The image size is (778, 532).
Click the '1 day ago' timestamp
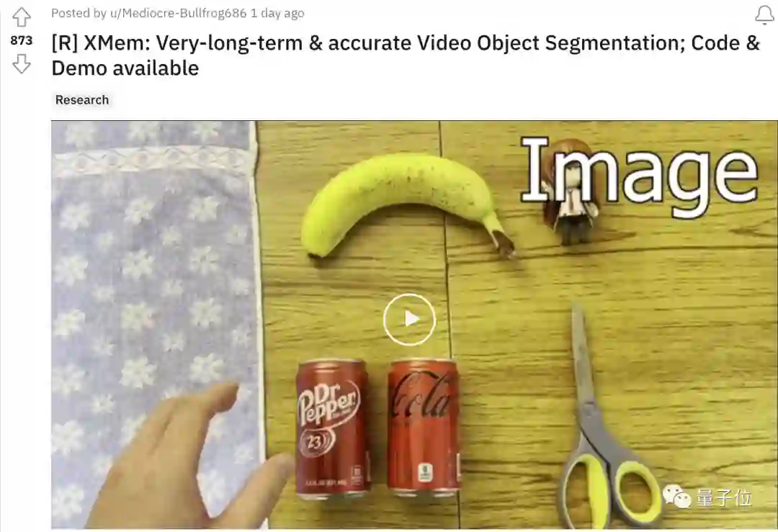pyautogui.click(x=277, y=14)
